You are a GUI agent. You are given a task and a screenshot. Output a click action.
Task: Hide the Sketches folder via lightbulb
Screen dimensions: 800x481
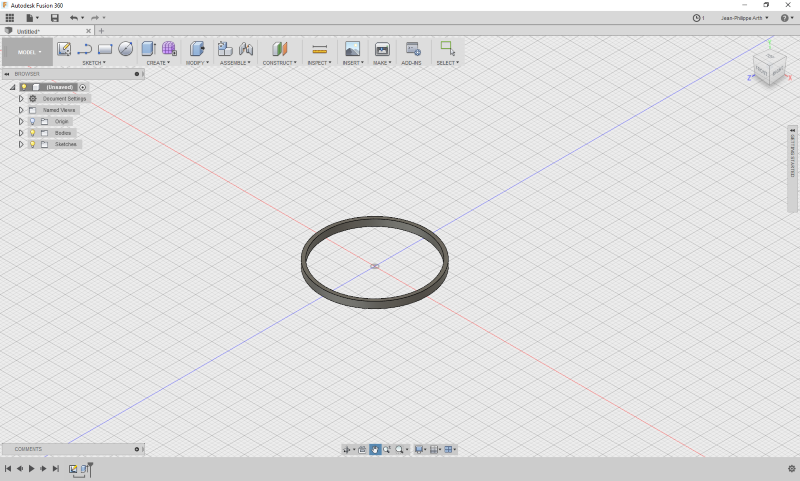(32, 144)
